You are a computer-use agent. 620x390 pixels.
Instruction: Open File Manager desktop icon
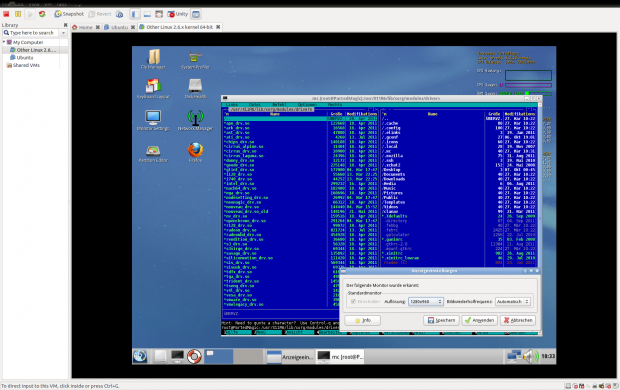[153, 59]
